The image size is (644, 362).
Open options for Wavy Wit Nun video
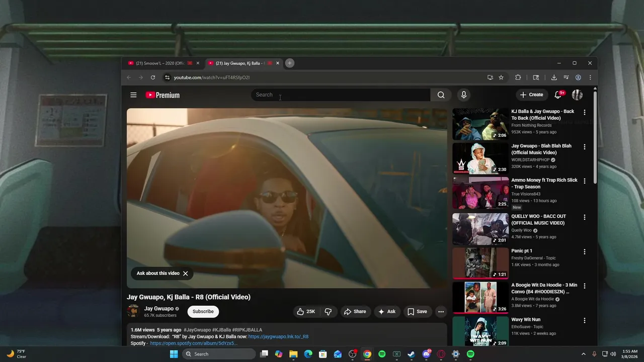(x=585, y=320)
